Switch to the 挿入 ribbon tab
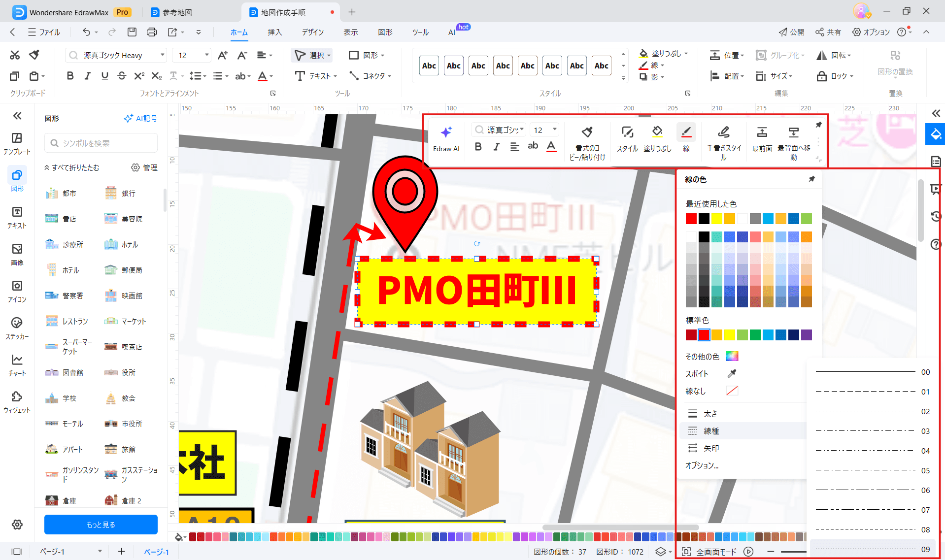Viewport: 945px width, 560px height. (x=274, y=33)
